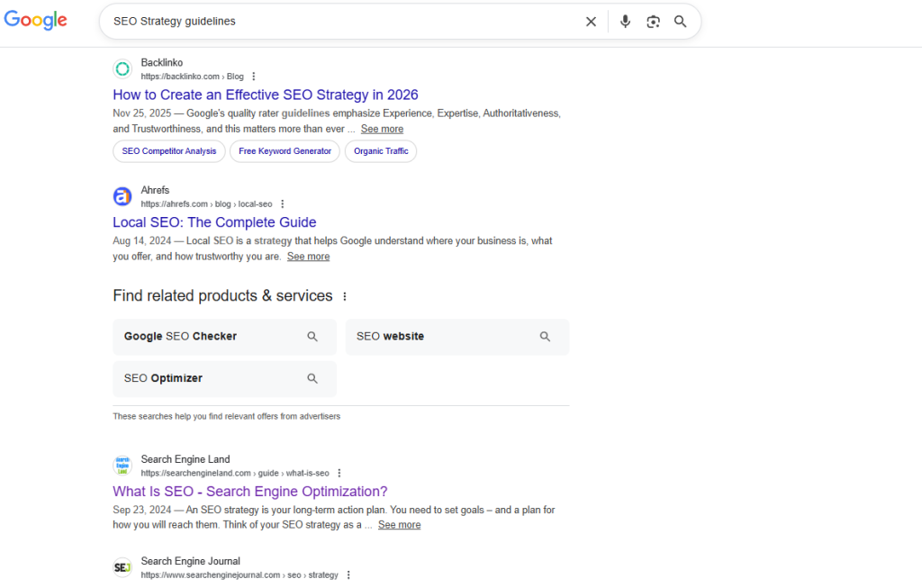The width and height of the screenshot is (922, 588).
Task: Click the ahrefs.com › blog › local-seo URL
Action: coord(206,204)
